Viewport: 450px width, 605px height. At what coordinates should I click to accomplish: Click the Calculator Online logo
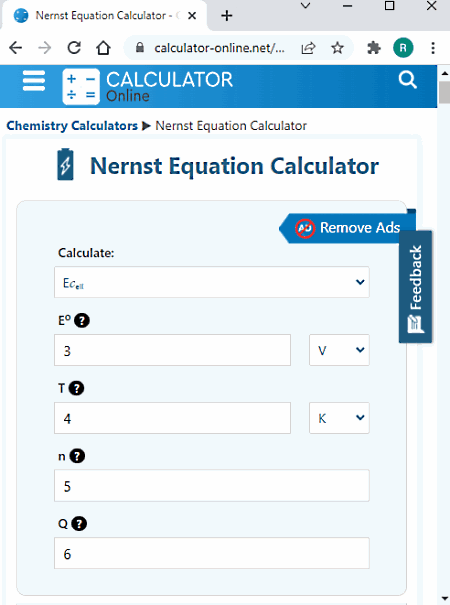[147, 86]
